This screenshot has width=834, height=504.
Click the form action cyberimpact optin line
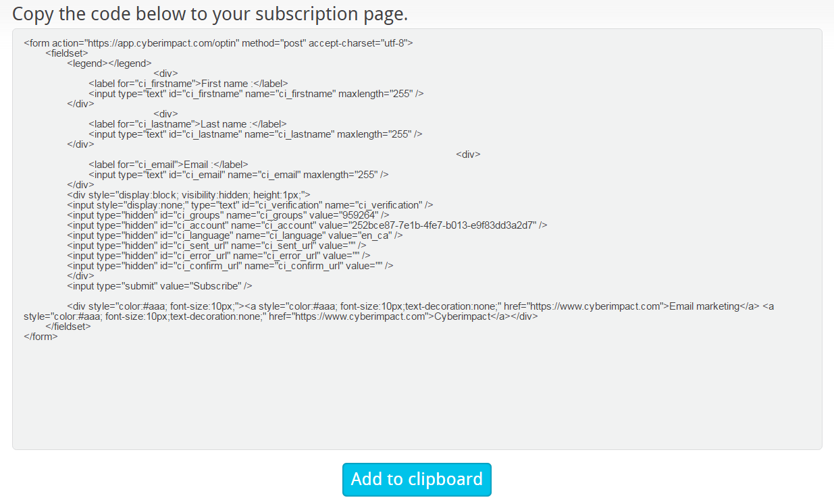pos(218,43)
